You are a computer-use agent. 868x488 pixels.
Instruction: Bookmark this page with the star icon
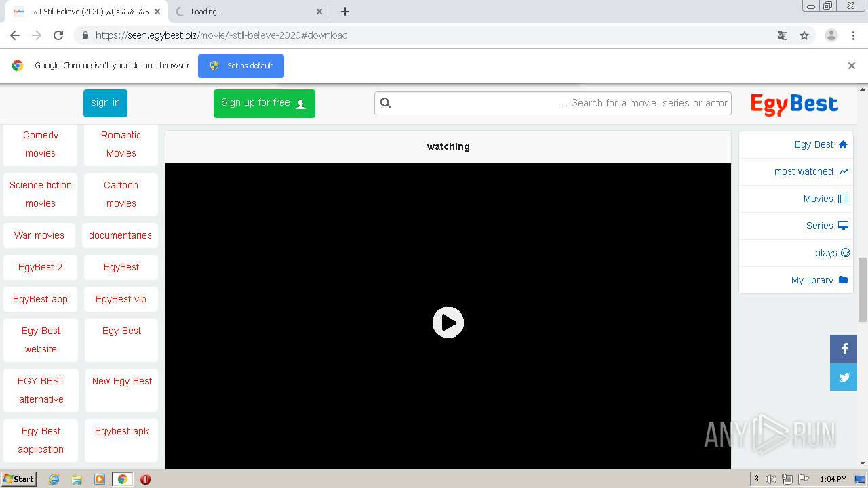[804, 35]
